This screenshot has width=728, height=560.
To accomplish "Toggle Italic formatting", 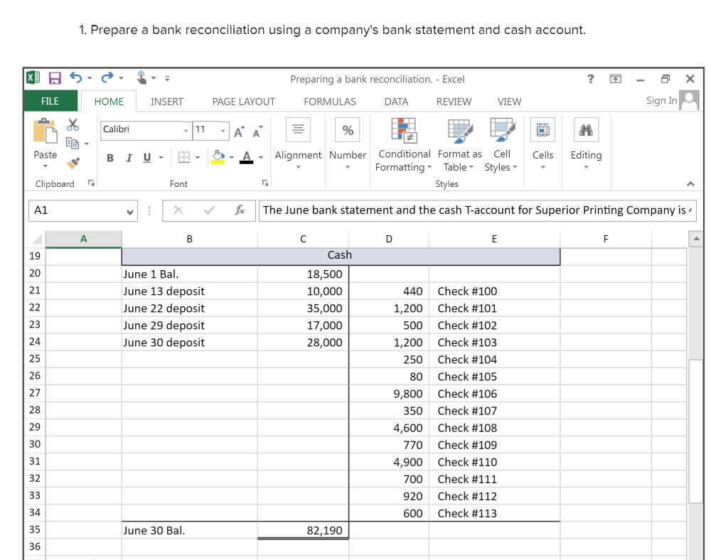I will (128, 157).
